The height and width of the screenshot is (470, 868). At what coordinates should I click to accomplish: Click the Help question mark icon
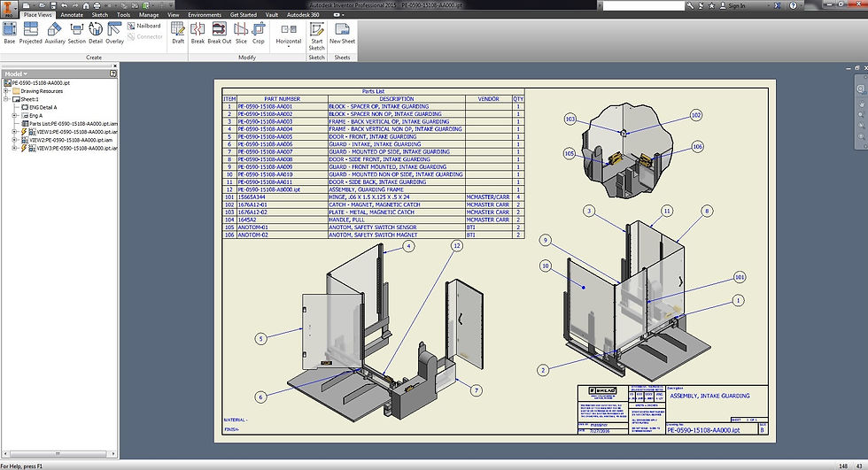(x=794, y=5)
